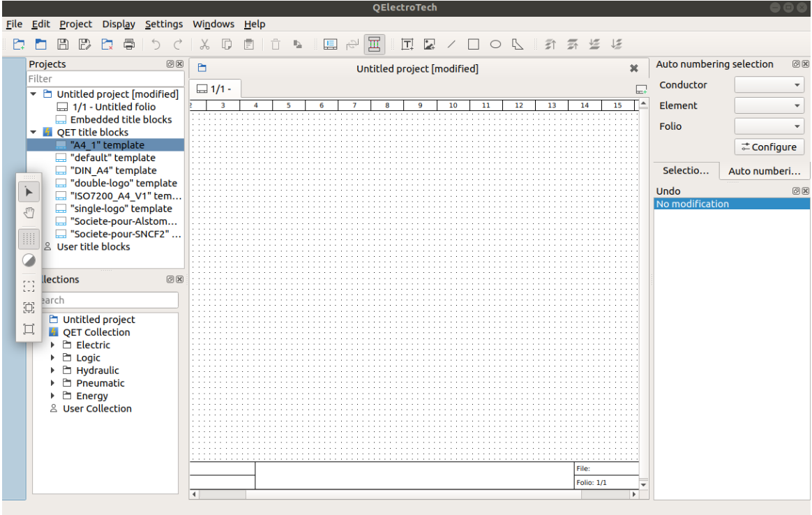Image resolution: width=812 pixels, height=515 pixels.
Task: Expand the Hydraulic collection folder
Action: coord(52,370)
